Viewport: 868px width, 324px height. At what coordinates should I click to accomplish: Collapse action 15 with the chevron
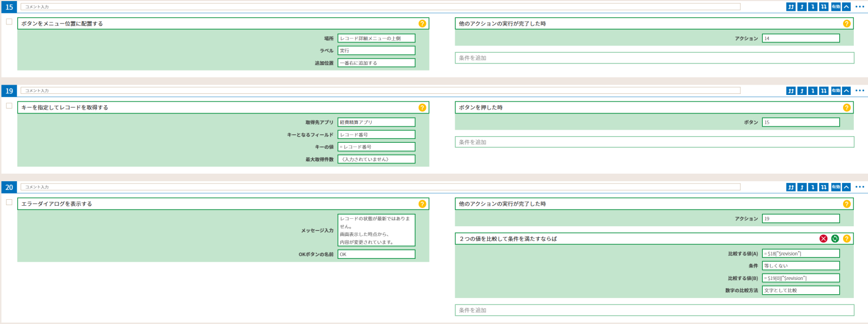pyautogui.click(x=846, y=7)
